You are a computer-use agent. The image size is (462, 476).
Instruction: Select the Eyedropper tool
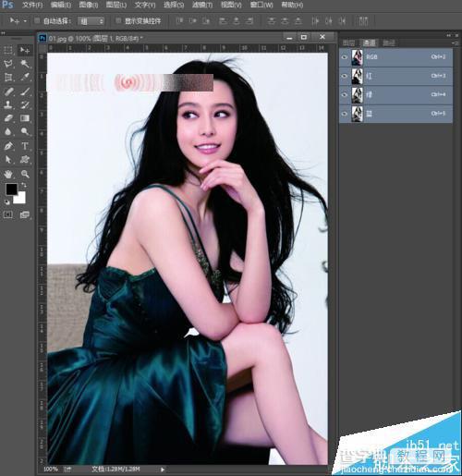click(x=25, y=78)
